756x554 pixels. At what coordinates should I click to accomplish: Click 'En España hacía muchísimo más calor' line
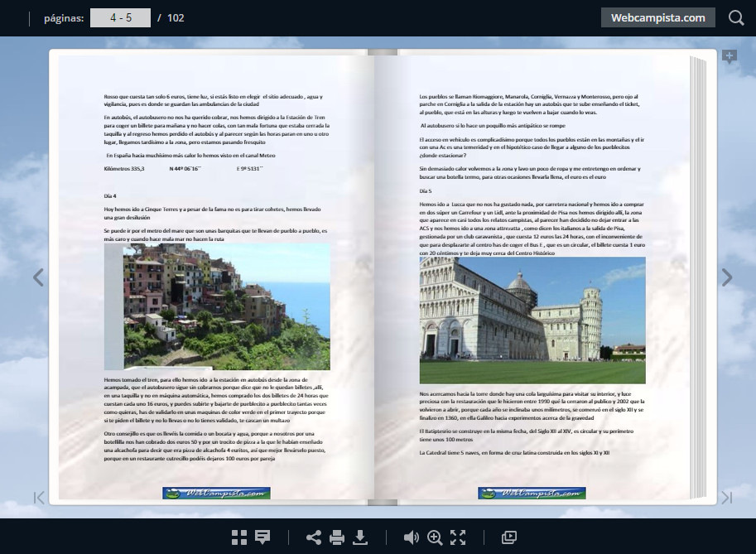tap(191, 155)
